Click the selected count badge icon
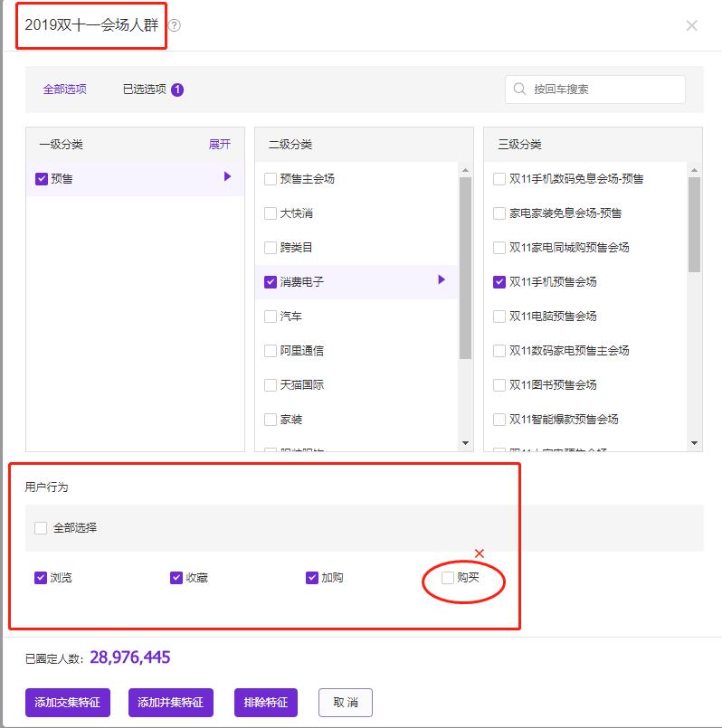The width and height of the screenshot is (722, 728). (x=177, y=90)
